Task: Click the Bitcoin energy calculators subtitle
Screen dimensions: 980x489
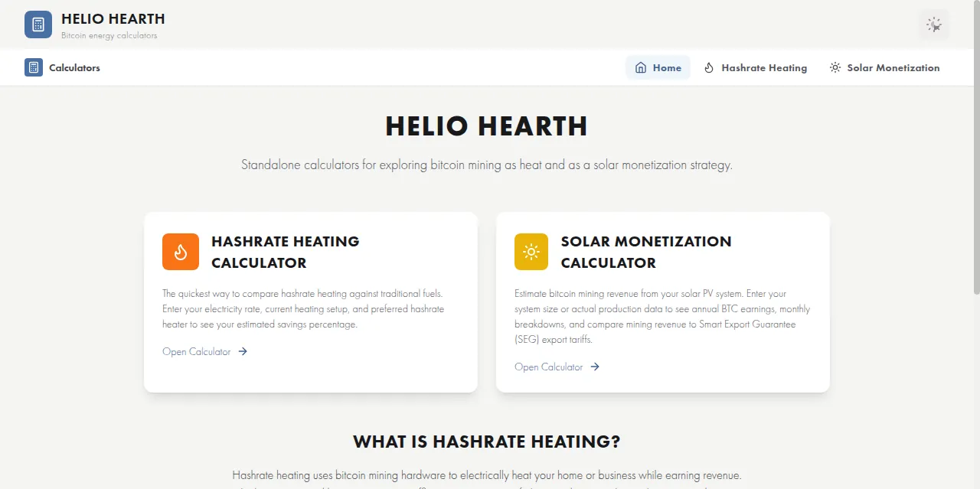Action: [109, 35]
